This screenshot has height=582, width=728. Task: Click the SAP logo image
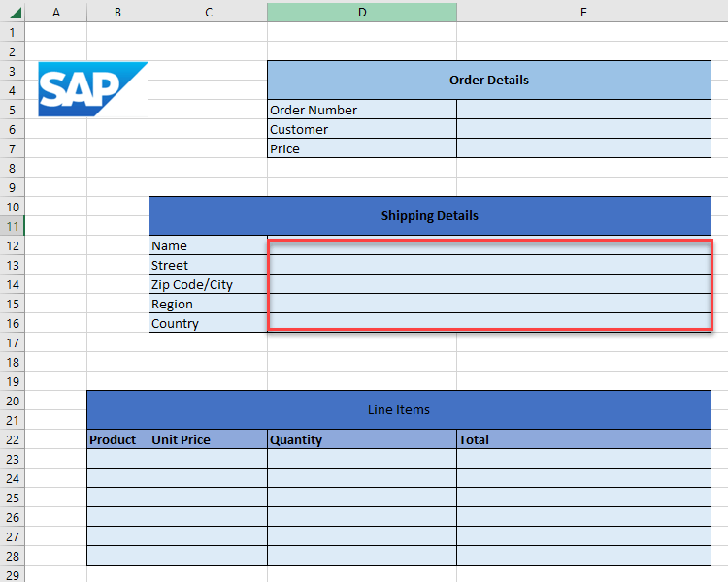tap(92, 89)
